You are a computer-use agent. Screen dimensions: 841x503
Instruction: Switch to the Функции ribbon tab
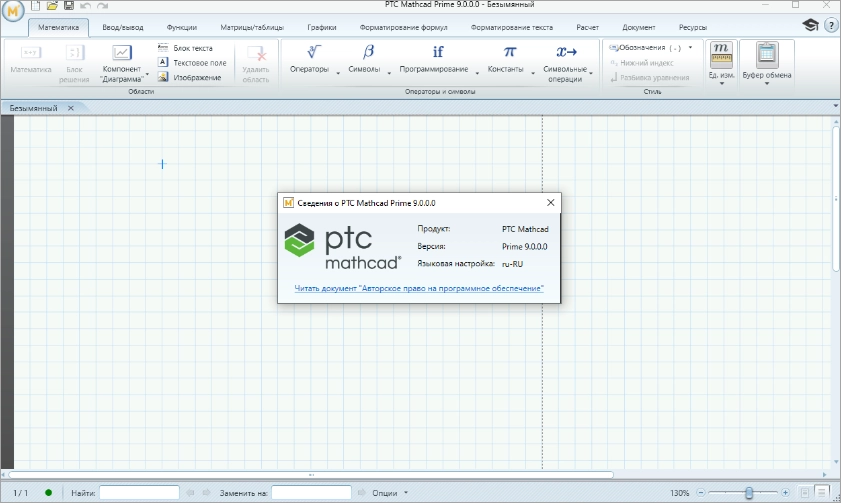tap(182, 27)
